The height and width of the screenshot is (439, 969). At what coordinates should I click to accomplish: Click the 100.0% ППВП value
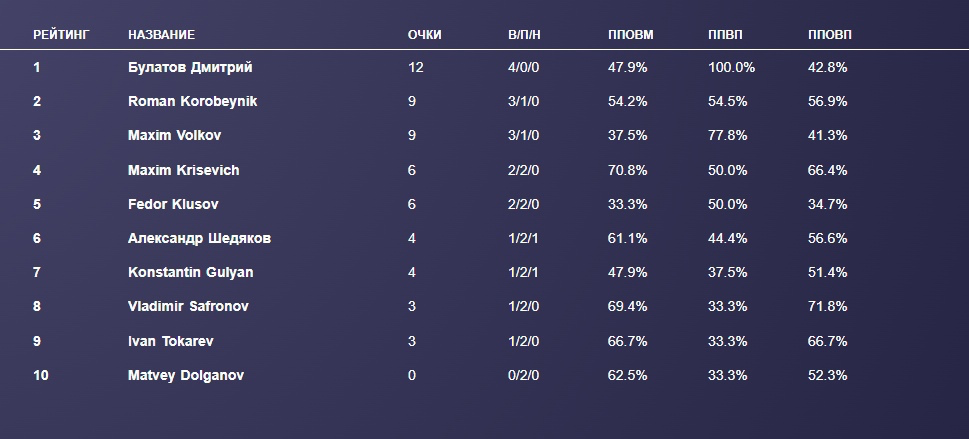731,68
